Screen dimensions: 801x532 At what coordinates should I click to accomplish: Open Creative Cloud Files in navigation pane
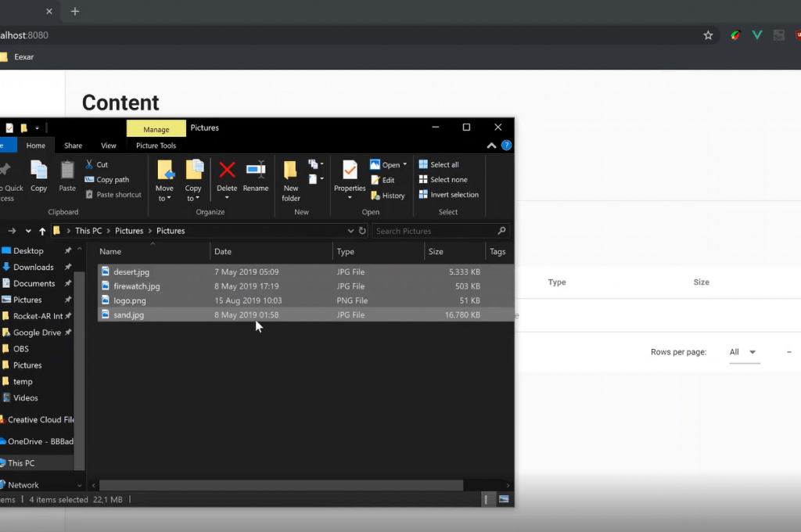(41, 419)
